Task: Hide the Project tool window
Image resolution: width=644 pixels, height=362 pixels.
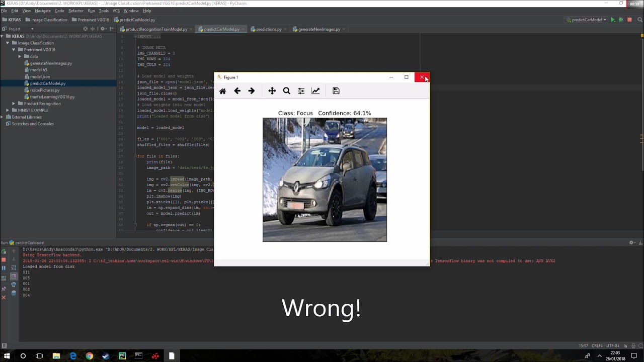Action: [x=111, y=29]
